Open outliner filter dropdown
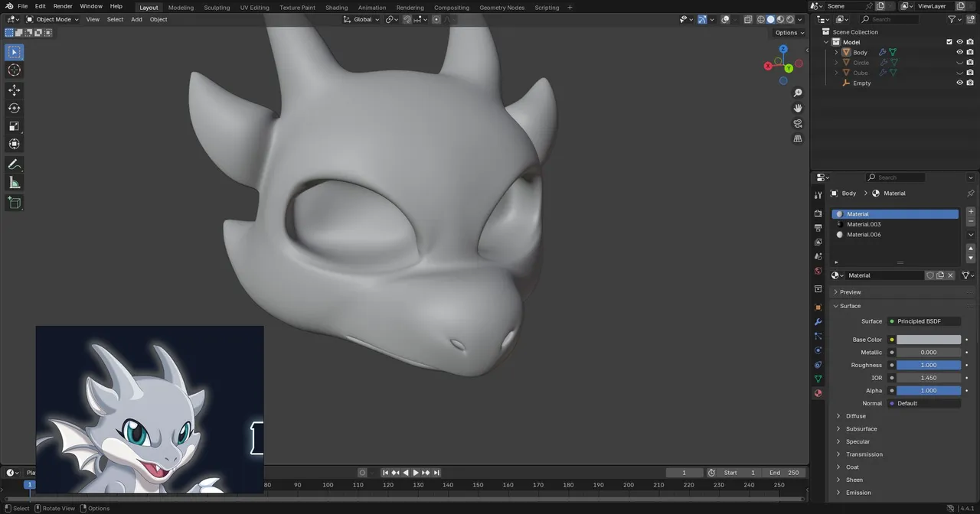The height and width of the screenshot is (514, 980). click(954, 19)
